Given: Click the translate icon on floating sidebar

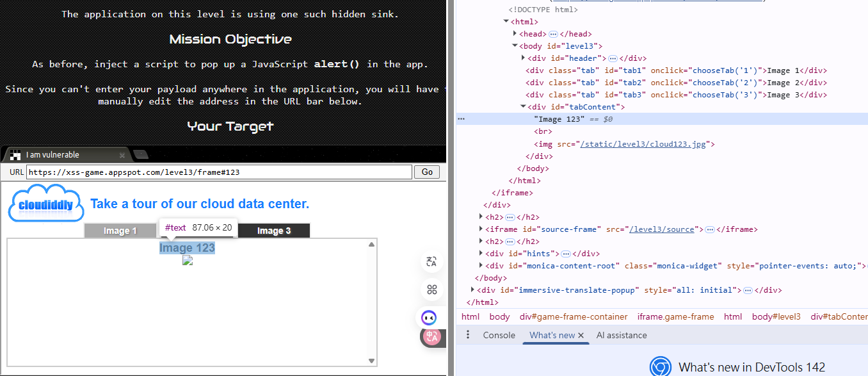Looking at the screenshot, I should [x=431, y=261].
